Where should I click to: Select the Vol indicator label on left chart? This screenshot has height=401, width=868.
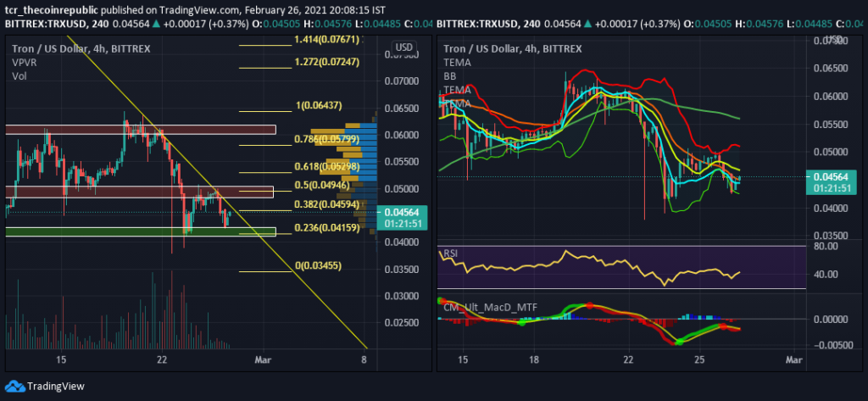(19, 76)
